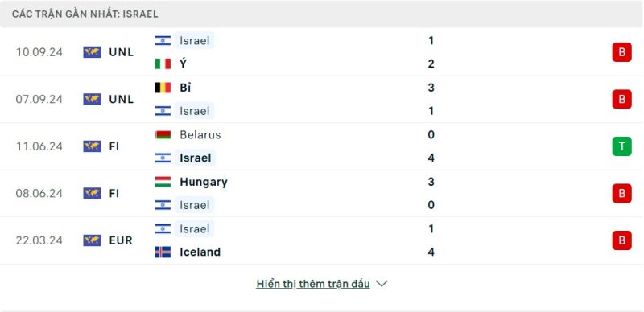Click the FI label on 08.06.24 row
The height and width of the screenshot is (312, 644).
click(114, 193)
